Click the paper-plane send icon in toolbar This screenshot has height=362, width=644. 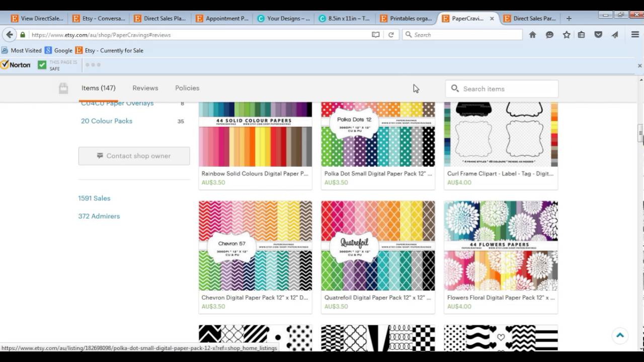(x=615, y=35)
